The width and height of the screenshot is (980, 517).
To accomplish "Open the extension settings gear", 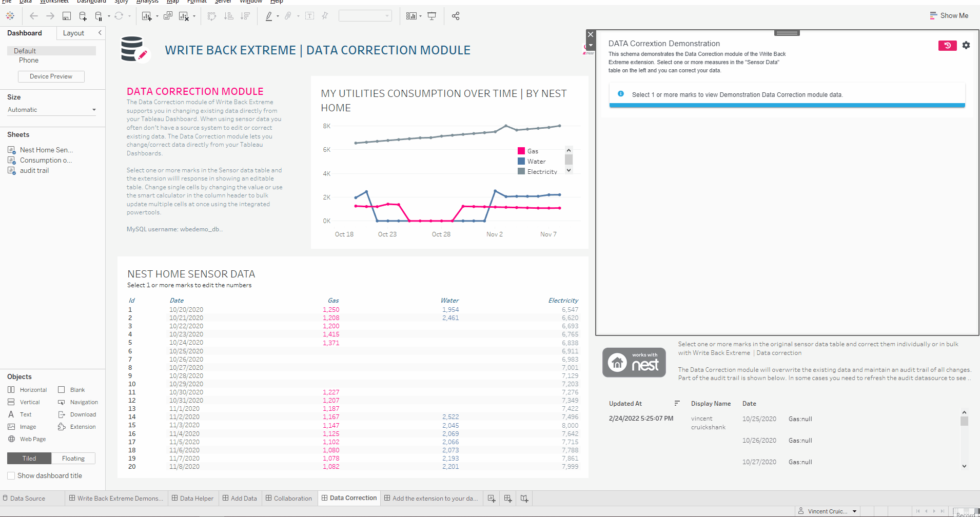I will (966, 45).
